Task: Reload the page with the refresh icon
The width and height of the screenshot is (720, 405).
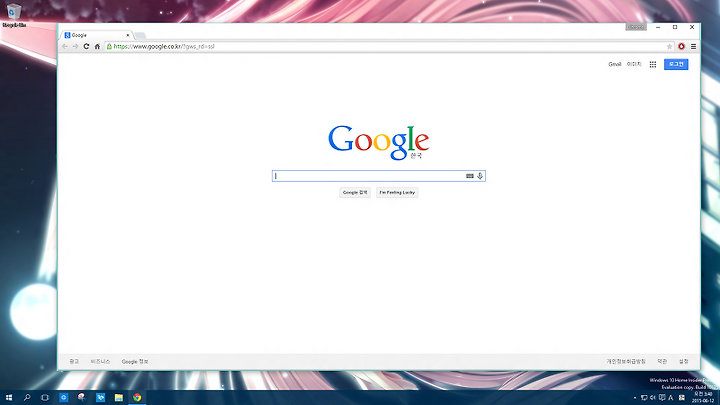Action: 86,46
